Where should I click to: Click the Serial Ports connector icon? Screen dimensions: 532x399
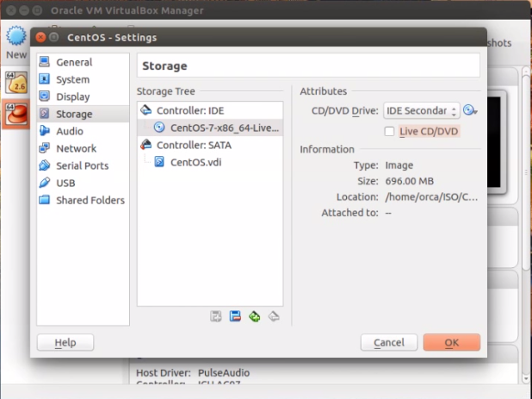[45, 165]
